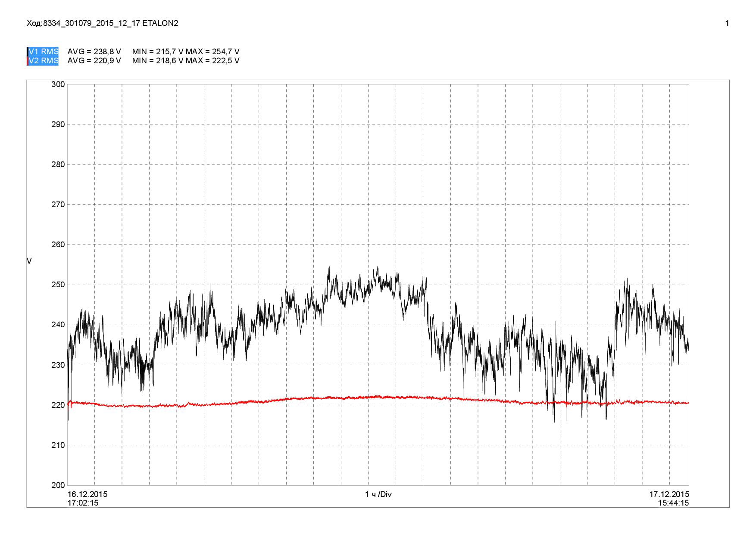Click the chart title Ход:8334_301079_2015_12_17 ETALON2
756x534 pixels.
click(102, 23)
